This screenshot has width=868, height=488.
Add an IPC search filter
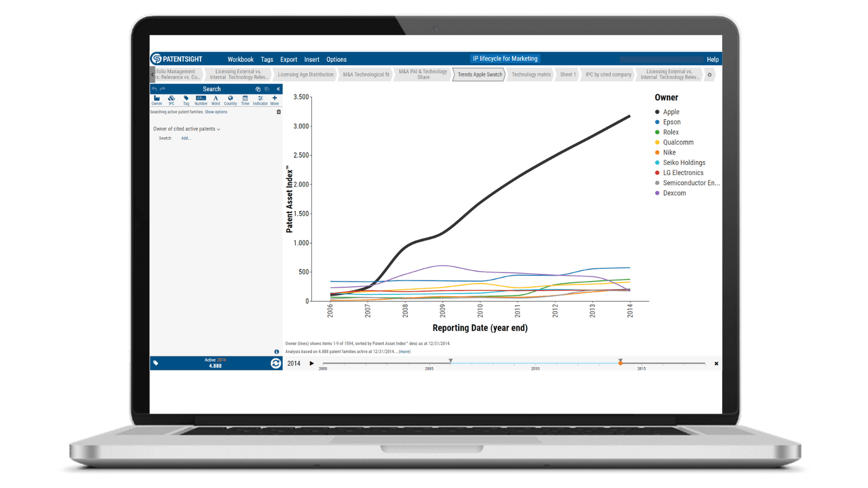171,100
